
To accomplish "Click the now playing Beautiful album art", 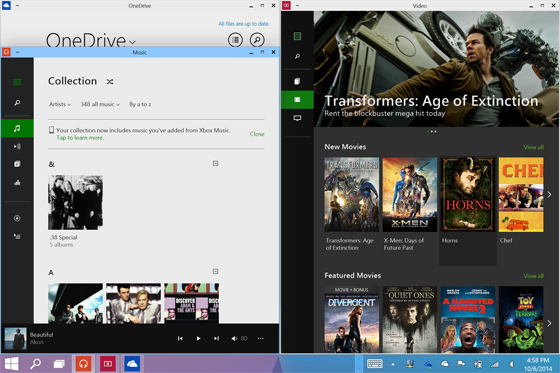I will 15,338.
